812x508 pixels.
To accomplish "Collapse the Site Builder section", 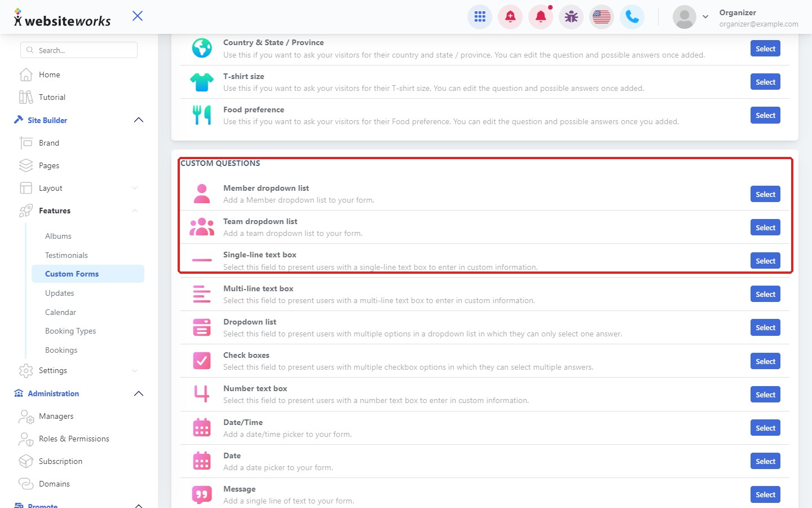I will (x=139, y=120).
